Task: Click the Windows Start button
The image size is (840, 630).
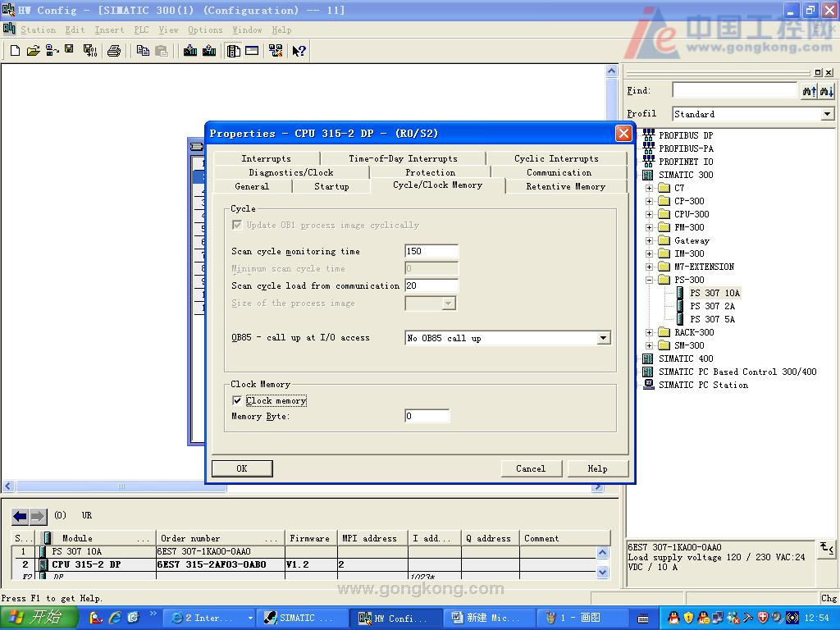Action: 39,618
